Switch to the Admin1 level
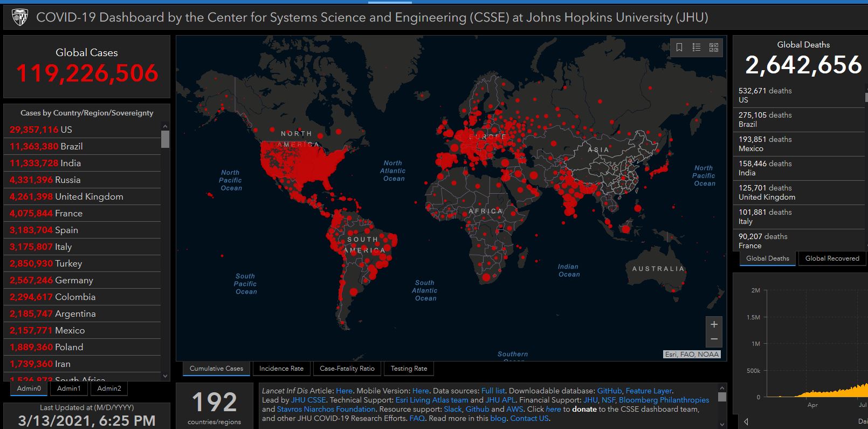Image resolution: width=868 pixels, height=429 pixels. click(x=69, y=389)
